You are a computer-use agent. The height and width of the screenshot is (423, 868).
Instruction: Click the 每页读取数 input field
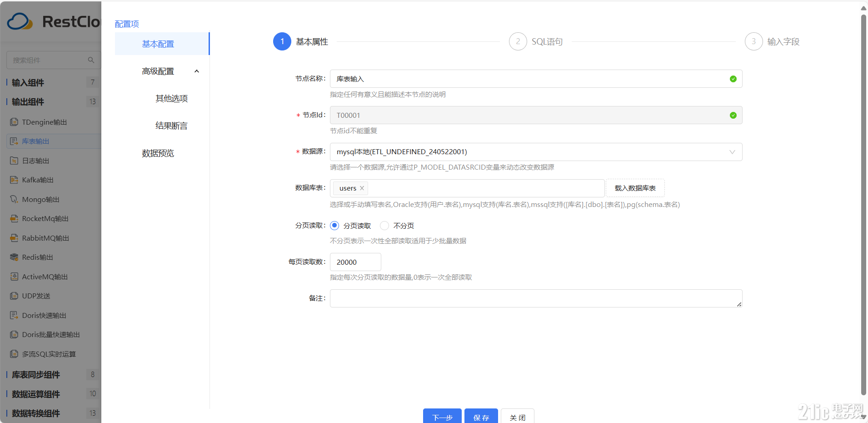355,262
